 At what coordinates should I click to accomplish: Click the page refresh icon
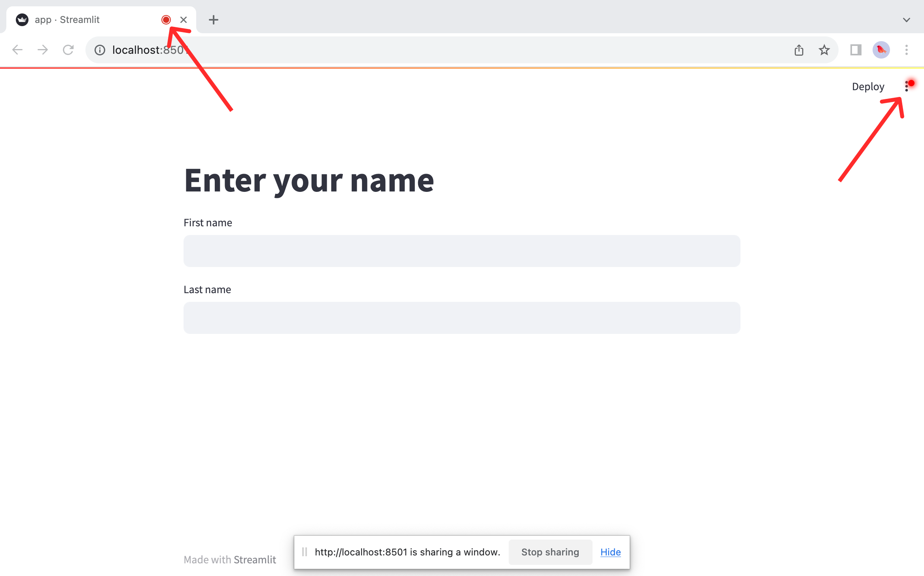point(68,50)
